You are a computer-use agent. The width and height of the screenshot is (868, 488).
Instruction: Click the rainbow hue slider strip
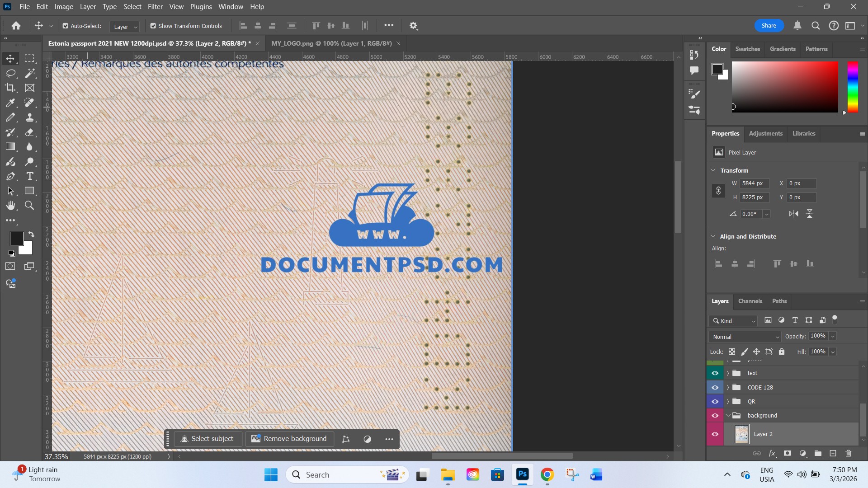tap(852, 87)
